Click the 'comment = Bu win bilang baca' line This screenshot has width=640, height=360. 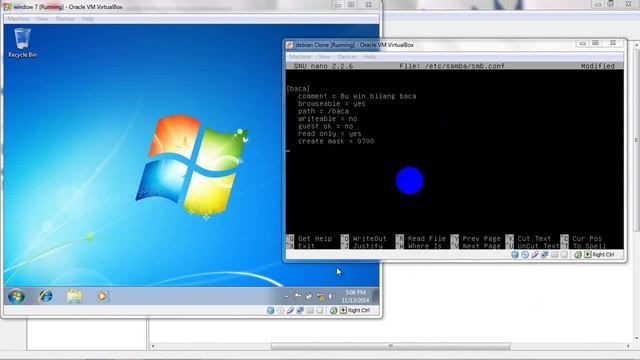[357, 96]
